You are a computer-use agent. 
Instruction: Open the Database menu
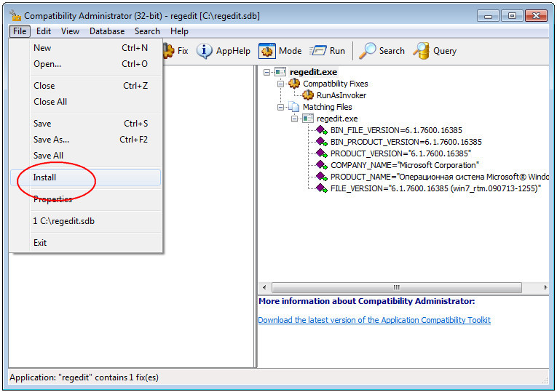click(x=107, y=31)
